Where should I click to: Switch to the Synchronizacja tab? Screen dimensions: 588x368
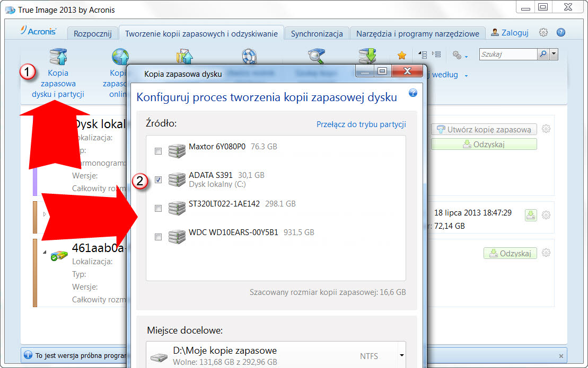tap(317, 34)
